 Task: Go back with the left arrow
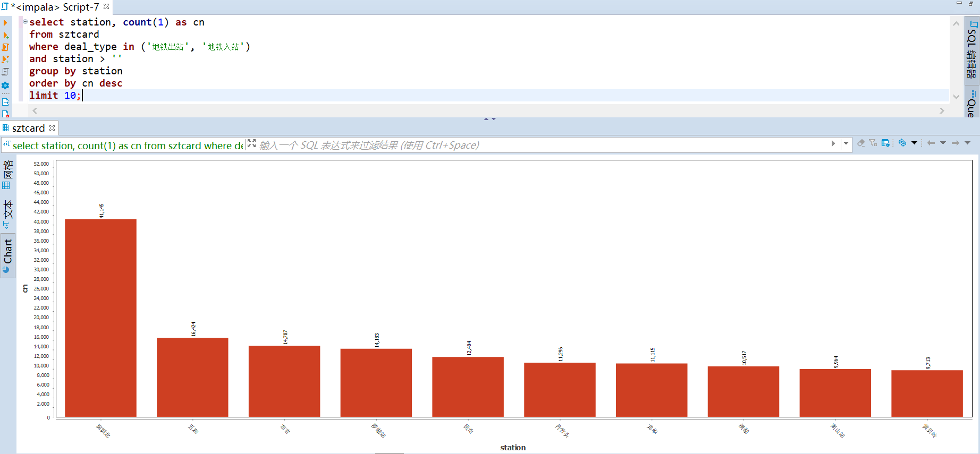[931, 143]
